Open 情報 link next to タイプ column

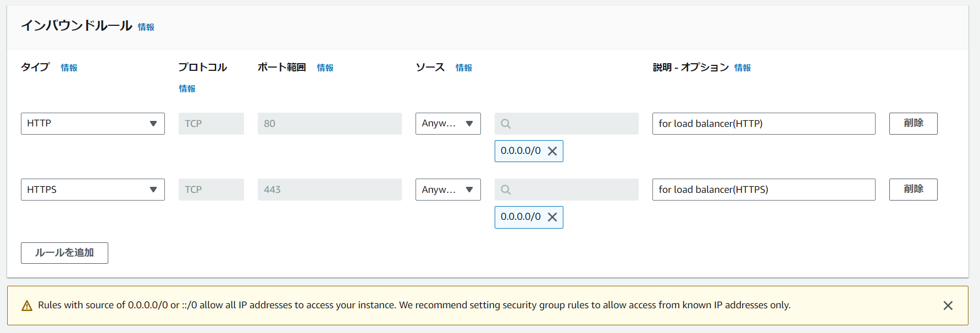click(69, 68)
